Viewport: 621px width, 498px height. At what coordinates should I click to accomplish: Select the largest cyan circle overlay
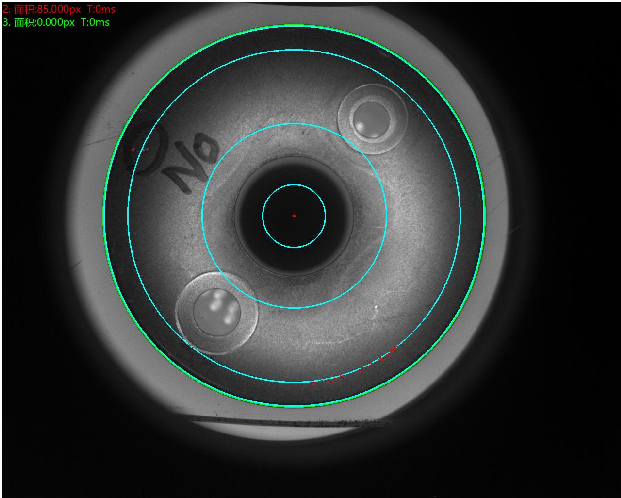[459, 215]
